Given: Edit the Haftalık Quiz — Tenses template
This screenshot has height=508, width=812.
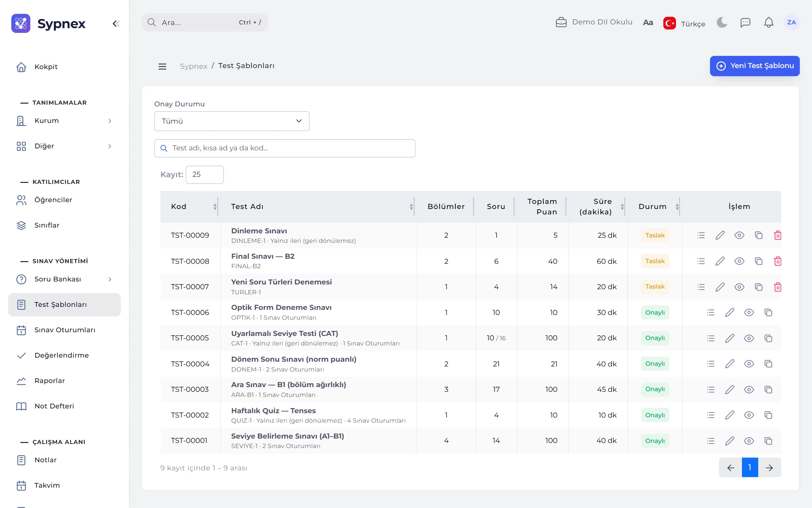Looking at the screenshot, I should [x=730, y=415].
